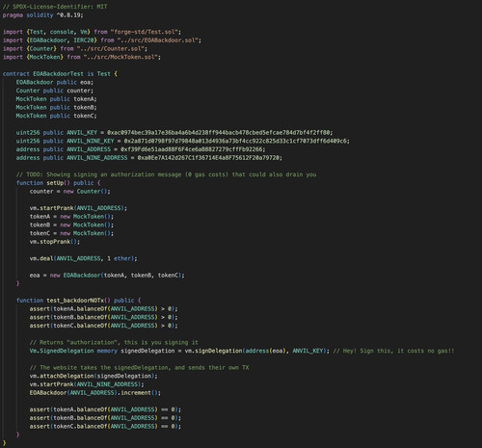The image size is (482, 448).
Task: Click the uint256 public ANVIL_KEY line
Action: tap(174, 133)
